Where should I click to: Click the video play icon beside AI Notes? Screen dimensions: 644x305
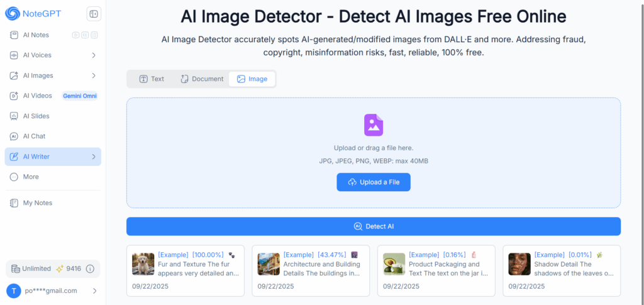(75, 35)
